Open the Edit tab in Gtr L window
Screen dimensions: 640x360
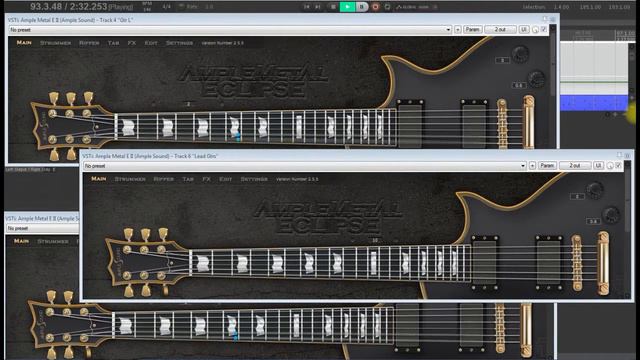click(x=151, y=42)
